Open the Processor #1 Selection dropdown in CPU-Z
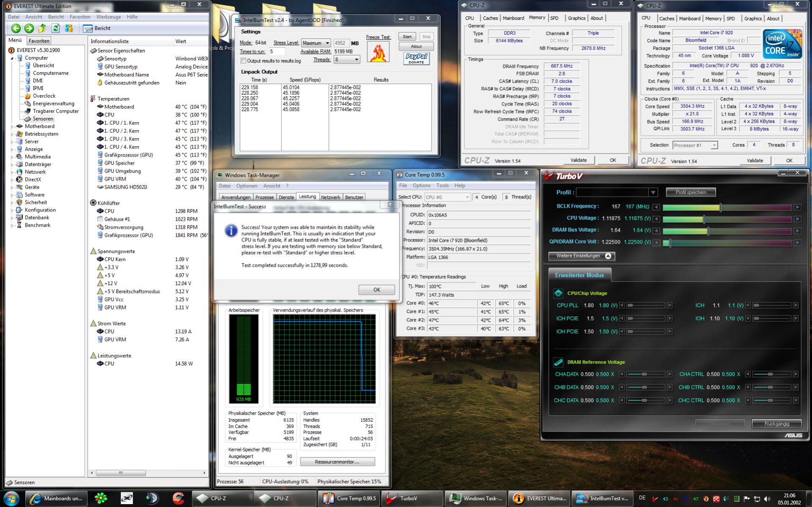Viewport: 812px width, 507px height. click(x=695, y=145)
